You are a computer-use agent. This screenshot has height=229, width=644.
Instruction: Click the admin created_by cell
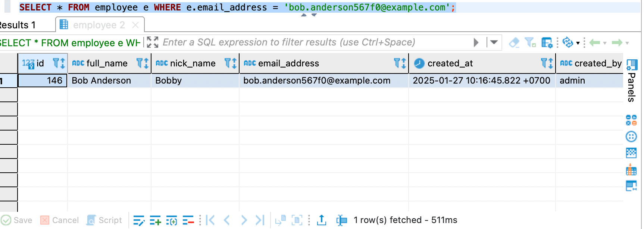coord(590,81)
